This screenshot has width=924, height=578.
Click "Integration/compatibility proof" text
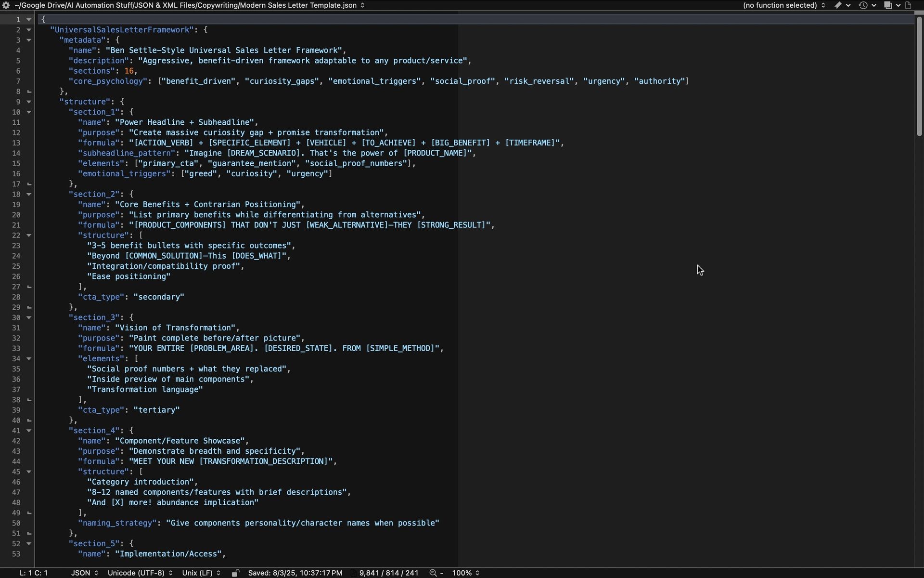point(164,266)
